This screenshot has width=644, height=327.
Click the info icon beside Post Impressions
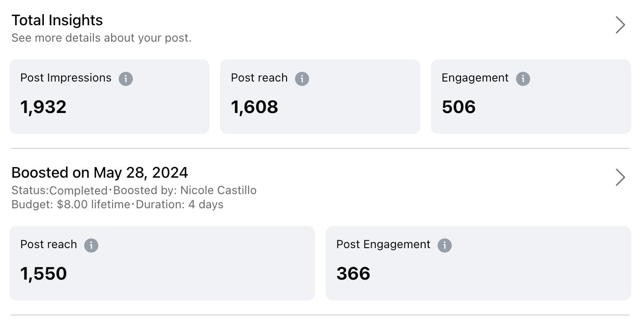pyautogui.click(x=126, y=79)
